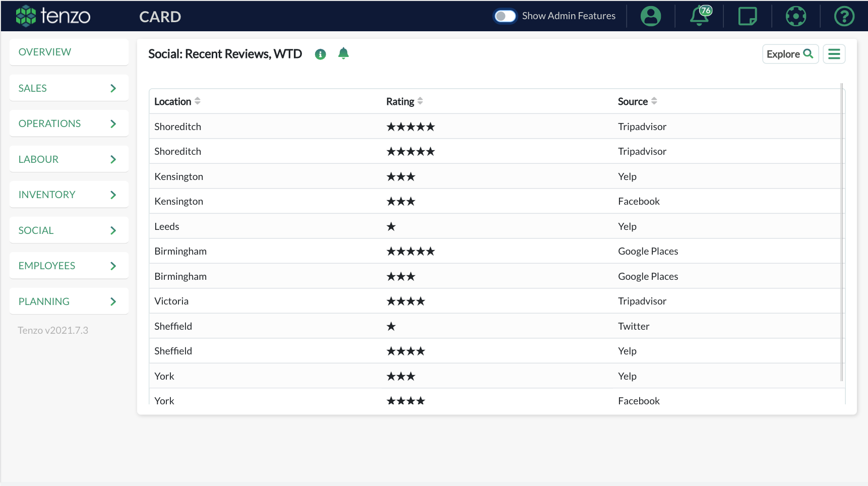The image size is (868, 486).
Task: Expand the Planning menu chevron
Action: click(x=113, y=301)
